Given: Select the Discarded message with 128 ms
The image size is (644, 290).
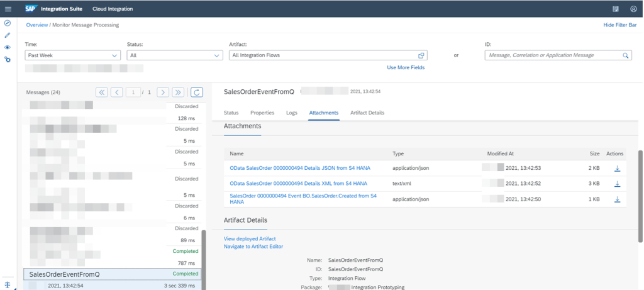Looking at the screenshot, I should [x=111, y=112].
